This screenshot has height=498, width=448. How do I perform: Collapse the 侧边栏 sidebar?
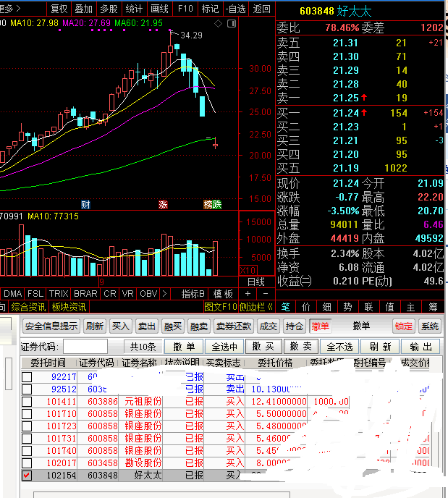click(x=256, y=307)
